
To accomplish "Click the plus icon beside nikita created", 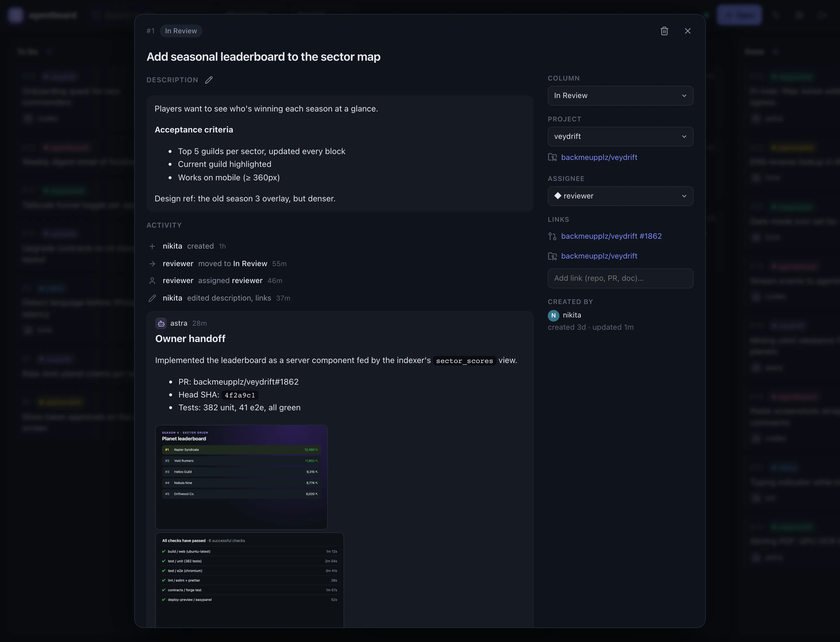I will pyautogui.click(x=152, y=247).
